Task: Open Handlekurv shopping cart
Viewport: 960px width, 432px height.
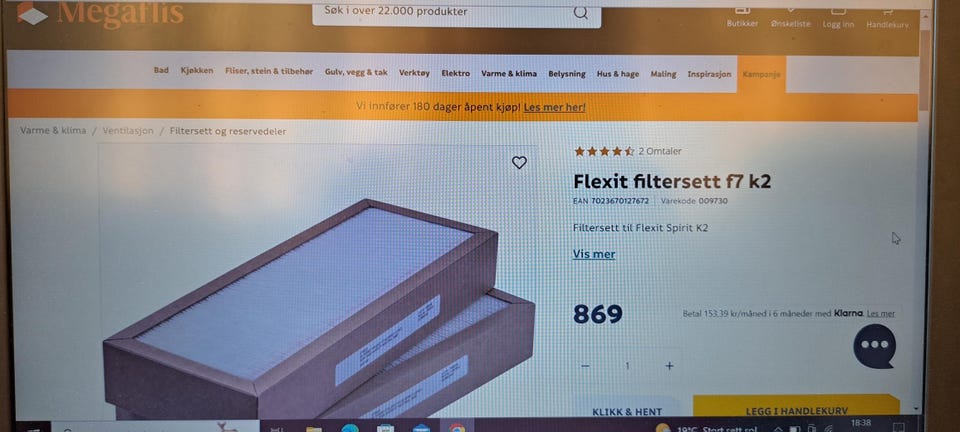Action: point(887,19)
